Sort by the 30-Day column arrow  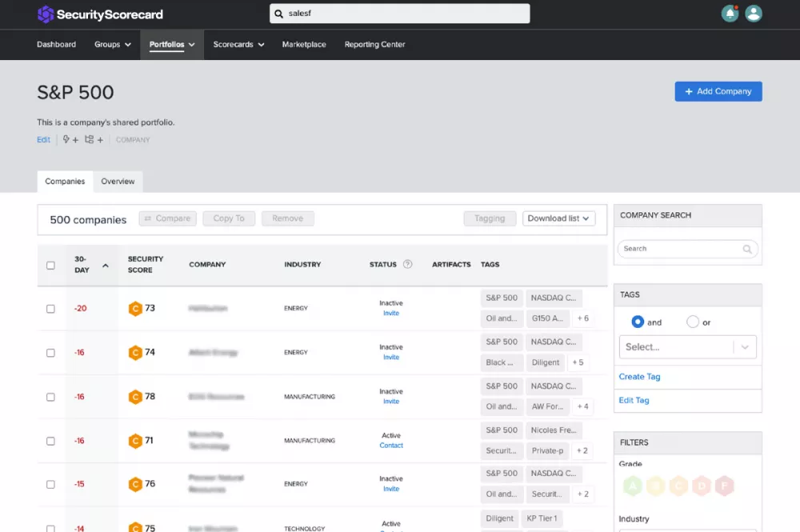point(106,266)
